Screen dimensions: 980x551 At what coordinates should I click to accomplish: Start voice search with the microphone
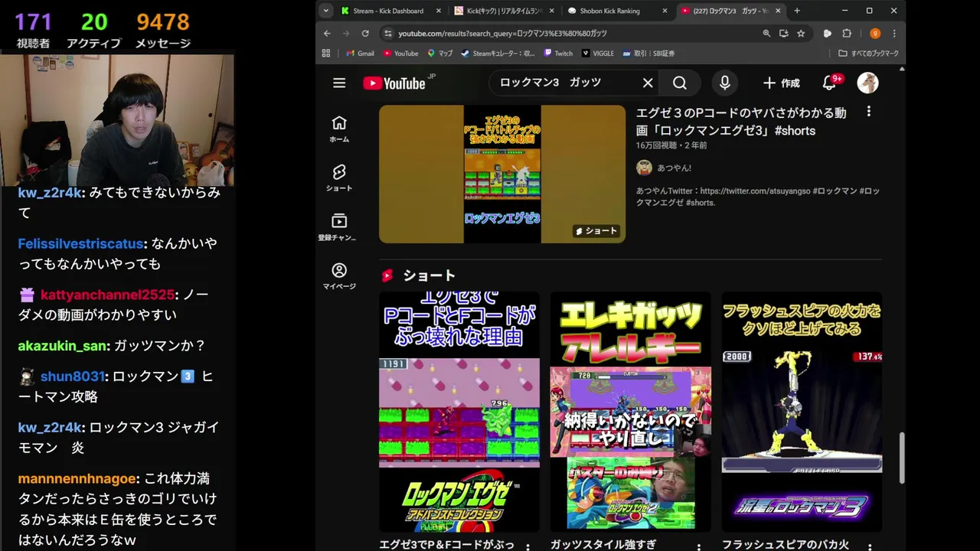click(724, 83)
